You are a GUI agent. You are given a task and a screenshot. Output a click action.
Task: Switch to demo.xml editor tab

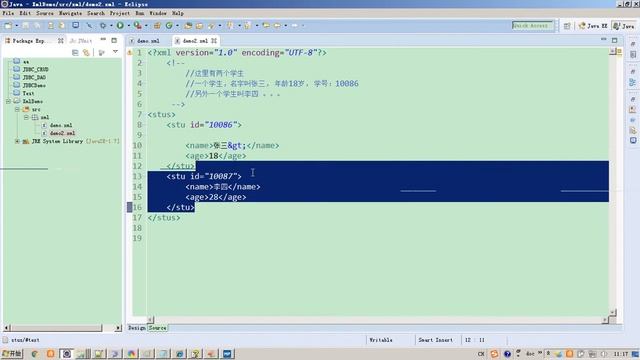click(145, 41)
